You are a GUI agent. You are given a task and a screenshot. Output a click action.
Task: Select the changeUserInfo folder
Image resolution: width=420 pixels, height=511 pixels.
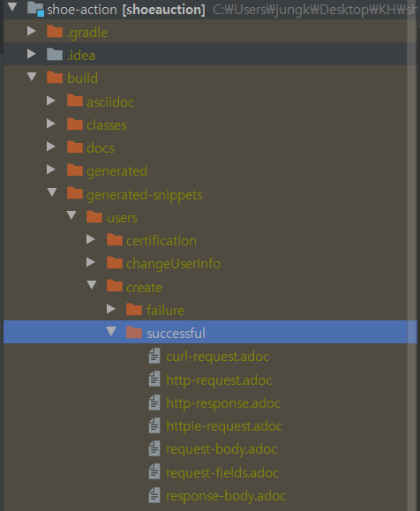(173, 264)
